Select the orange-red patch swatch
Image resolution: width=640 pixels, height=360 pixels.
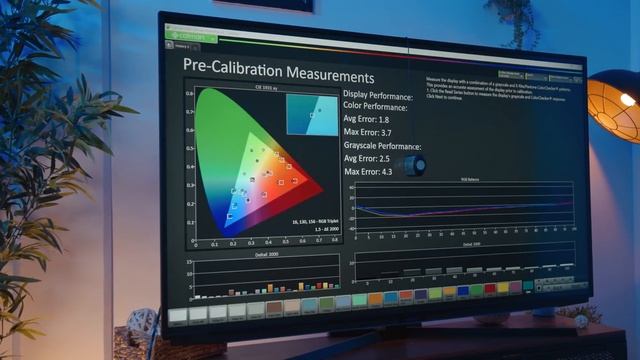point(406,297)
